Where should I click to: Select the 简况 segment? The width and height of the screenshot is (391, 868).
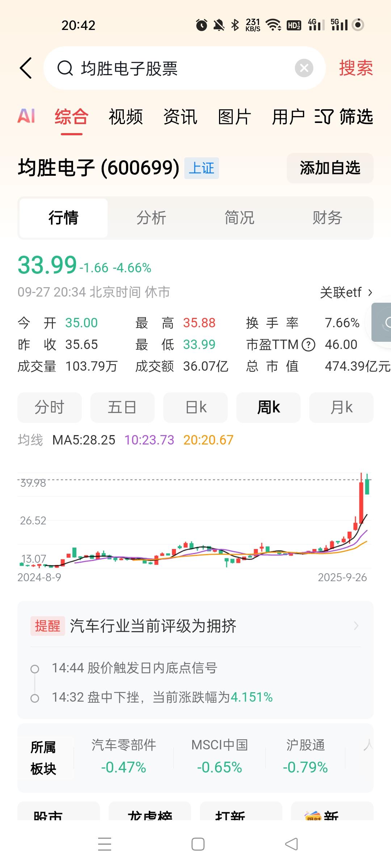point(239,218)
